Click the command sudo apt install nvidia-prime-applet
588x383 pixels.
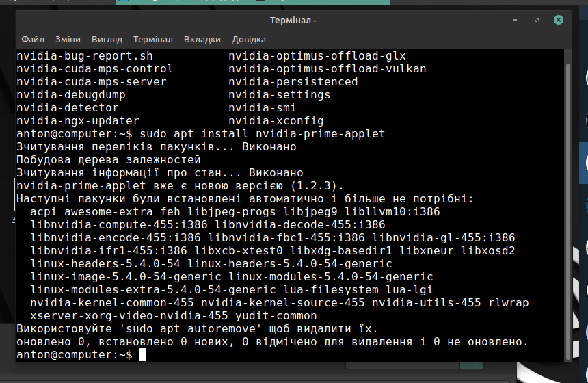(x=263, y=134)
